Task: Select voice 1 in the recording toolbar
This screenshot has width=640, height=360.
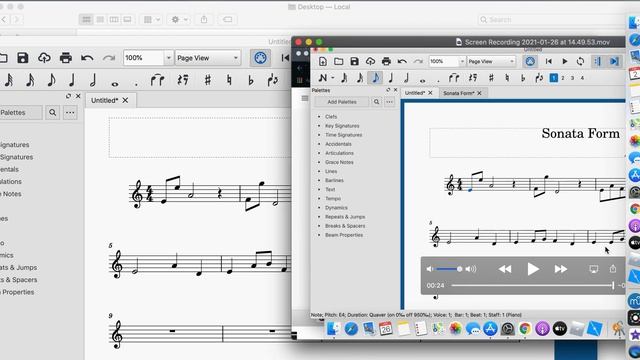Action: [553, 78]
